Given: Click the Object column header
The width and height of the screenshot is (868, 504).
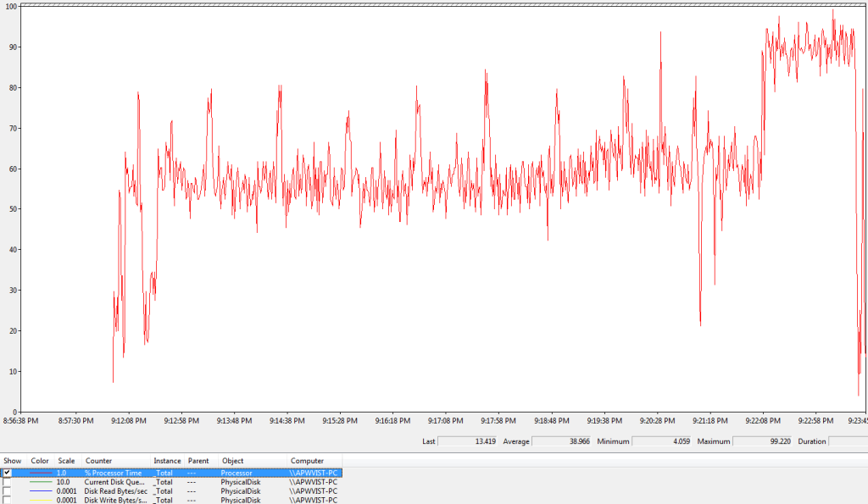Looking at the screenshot, I should coord(232,461).
